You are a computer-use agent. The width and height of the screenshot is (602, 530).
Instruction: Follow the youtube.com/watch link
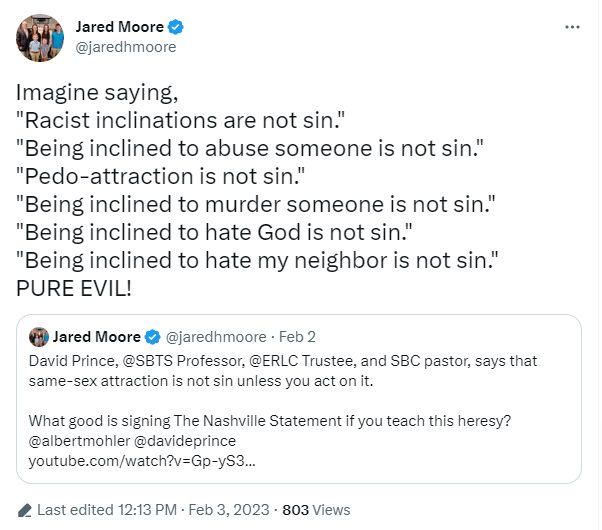click(142, 461)
